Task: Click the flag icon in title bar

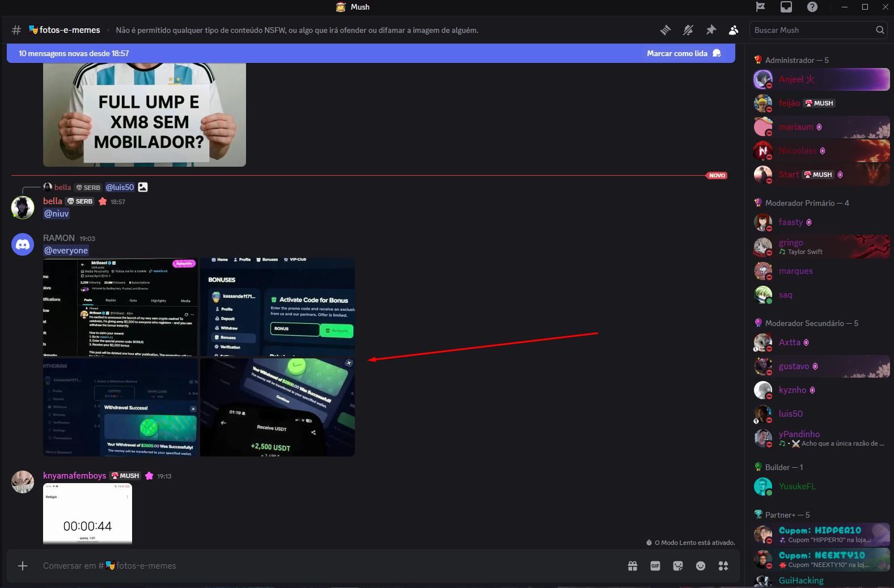Action: (760, 7)
